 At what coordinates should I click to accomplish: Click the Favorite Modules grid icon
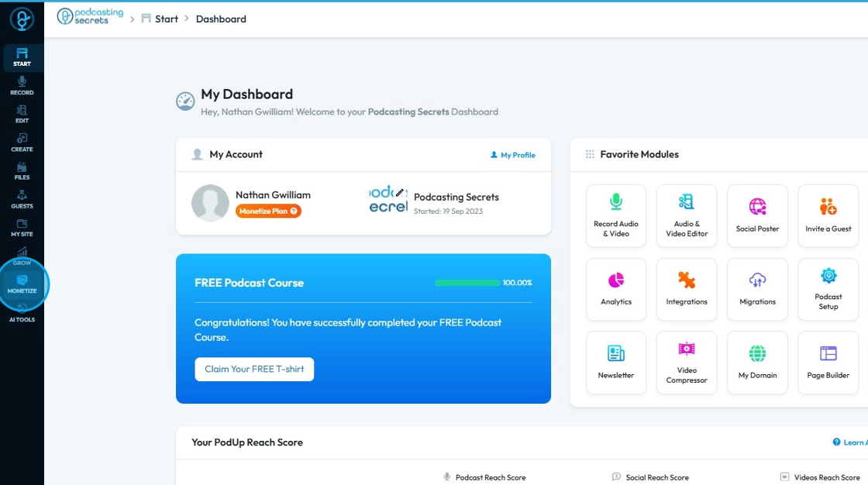pyautogui.click(x=590, y=154)
